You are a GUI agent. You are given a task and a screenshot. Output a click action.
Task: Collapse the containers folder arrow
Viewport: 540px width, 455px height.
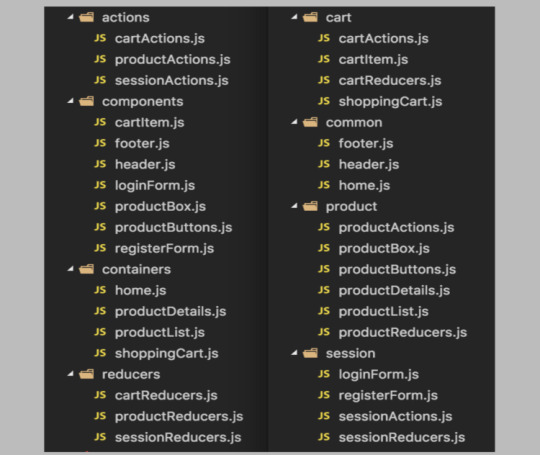click(x=71, y=269)
